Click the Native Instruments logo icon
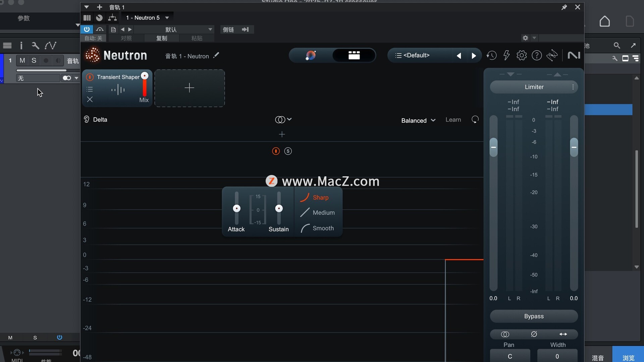The image size is (644, 362). (574, 55)
